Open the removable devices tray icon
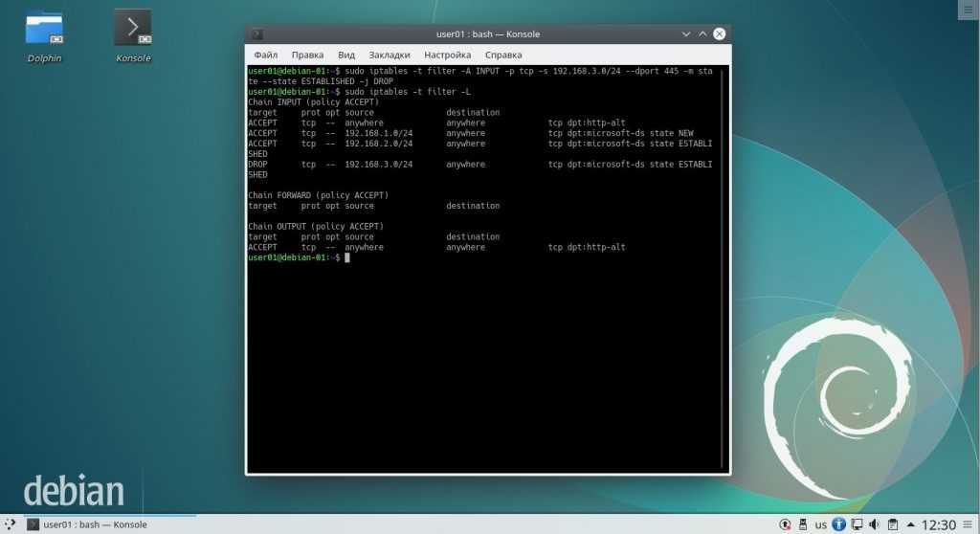The width and height of the screenshot is (980, 534). (804, 524)
